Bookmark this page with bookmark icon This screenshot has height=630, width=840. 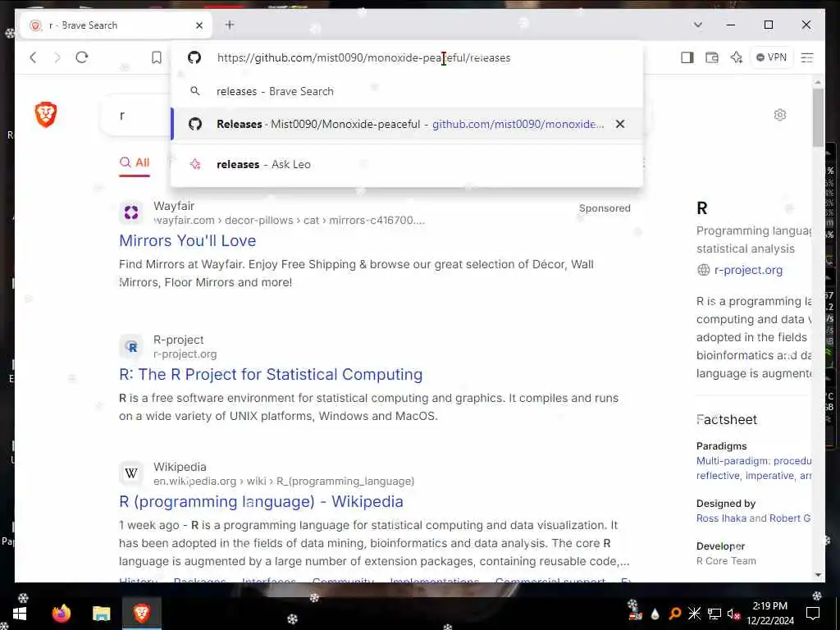click(x=157, y=57)
